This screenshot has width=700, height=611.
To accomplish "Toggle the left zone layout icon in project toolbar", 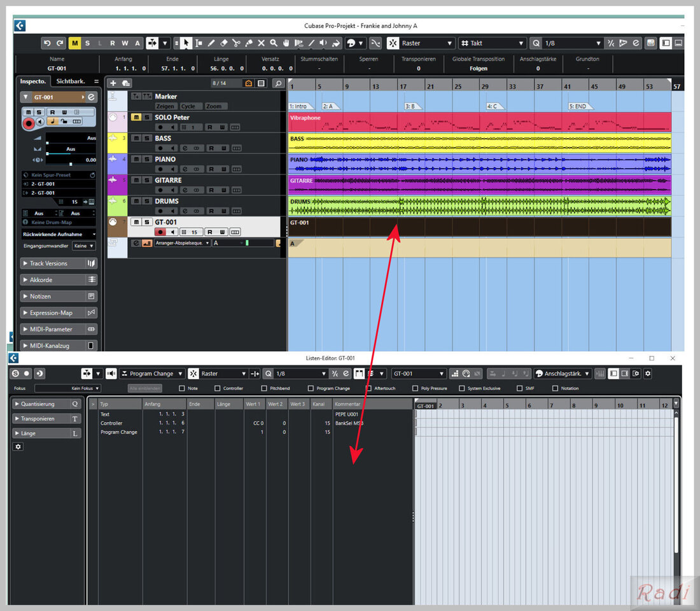I will click(x=666, y=43).
